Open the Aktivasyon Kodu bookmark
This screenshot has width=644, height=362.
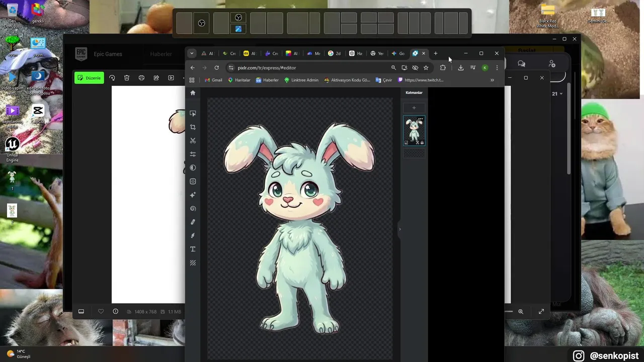click(x=347, y=80)
